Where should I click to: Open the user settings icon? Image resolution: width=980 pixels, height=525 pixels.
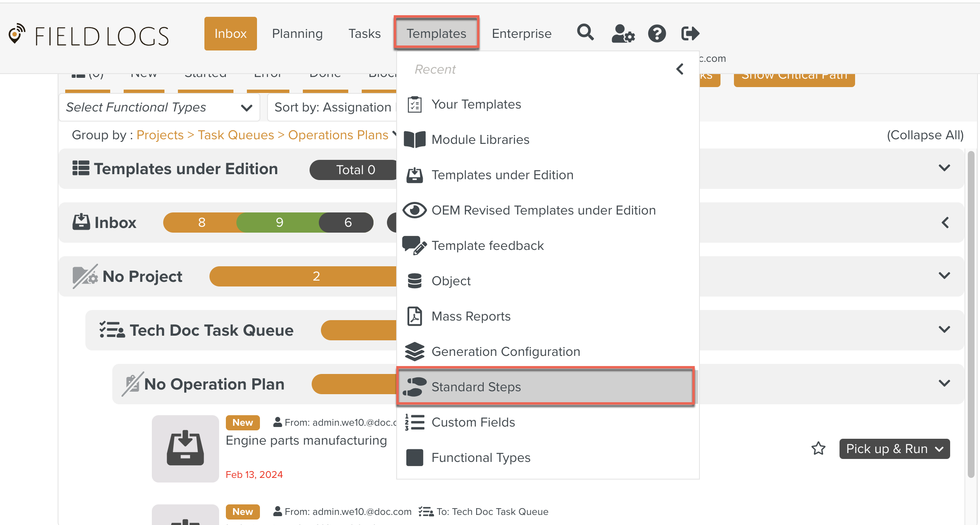pyautogui.click(x=622, y=34)
